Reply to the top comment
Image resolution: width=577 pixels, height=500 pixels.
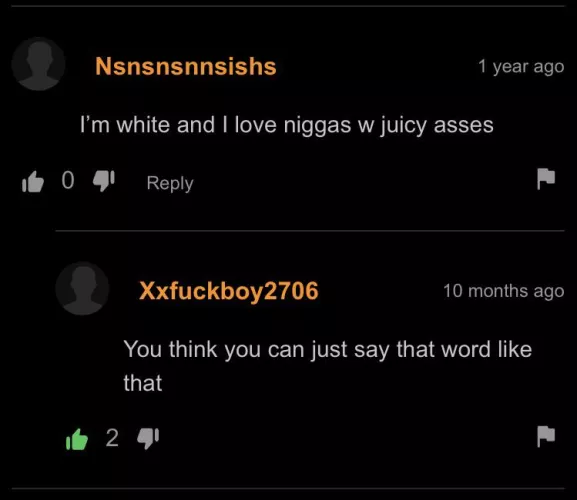pyautogui.click(x=170, y=183)
